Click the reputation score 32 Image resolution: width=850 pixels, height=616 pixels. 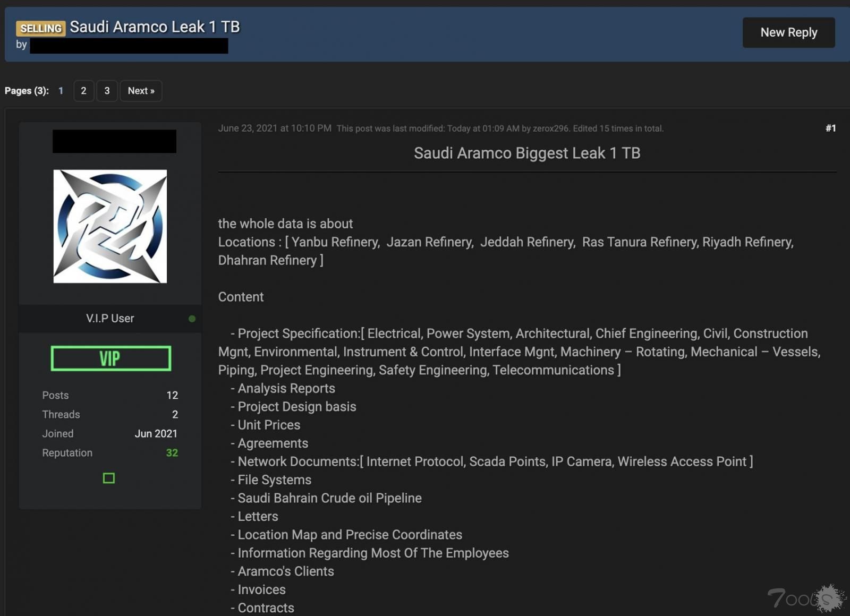pyautogui.click(x=172, y=453)
